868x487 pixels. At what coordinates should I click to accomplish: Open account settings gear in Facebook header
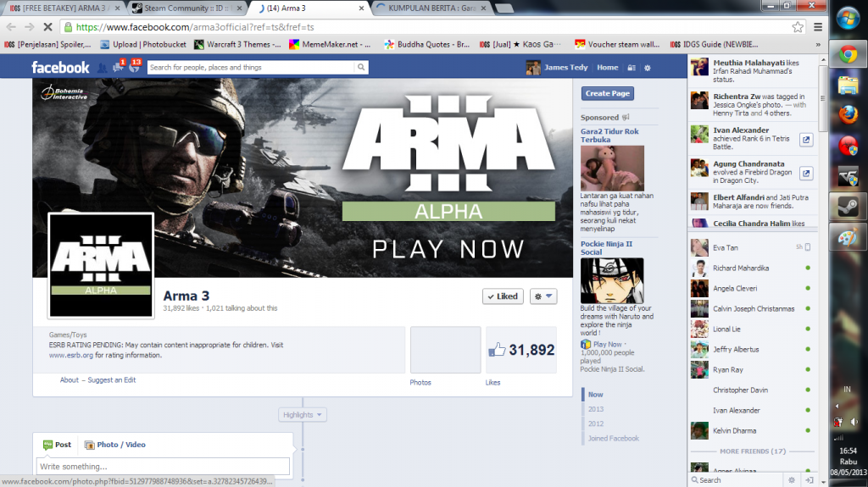647,68
